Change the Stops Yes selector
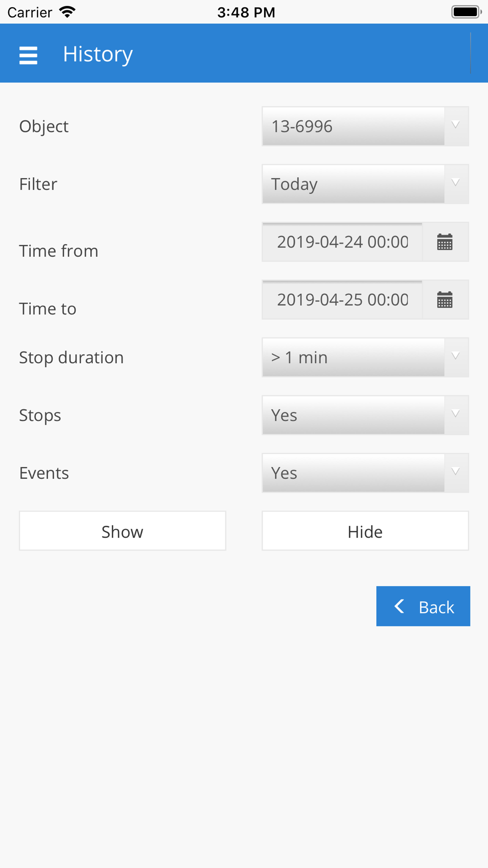Viewport: 488px width, 868px height. click(x=365, y=415)
